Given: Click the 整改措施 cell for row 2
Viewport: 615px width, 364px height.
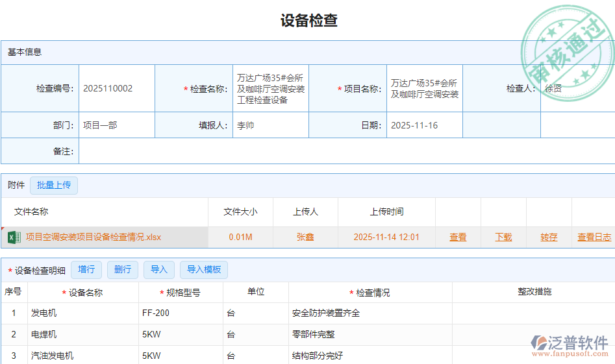Looking at the screenshot, I should [533, 335].
